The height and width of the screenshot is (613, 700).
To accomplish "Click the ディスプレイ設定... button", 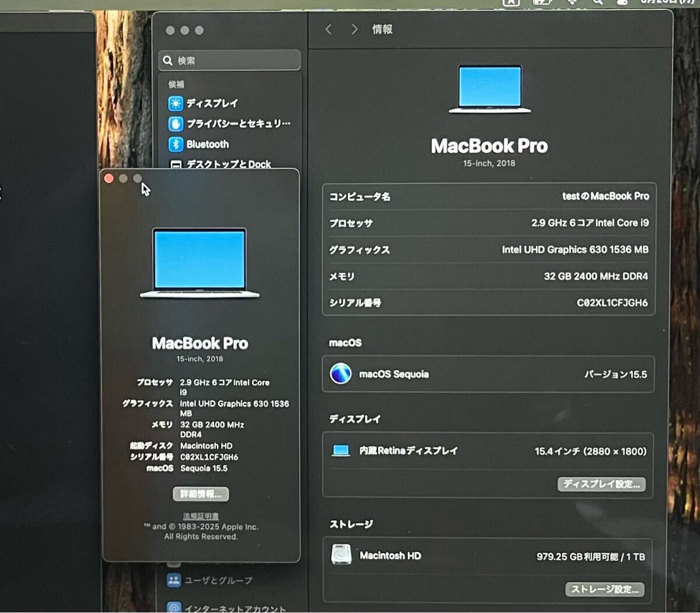I will click(x=601, y=484).
